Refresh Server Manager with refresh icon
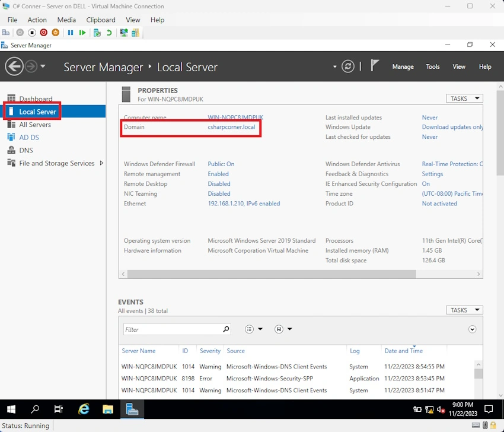This screenshot has width=504, height=432. pos(348,66)
